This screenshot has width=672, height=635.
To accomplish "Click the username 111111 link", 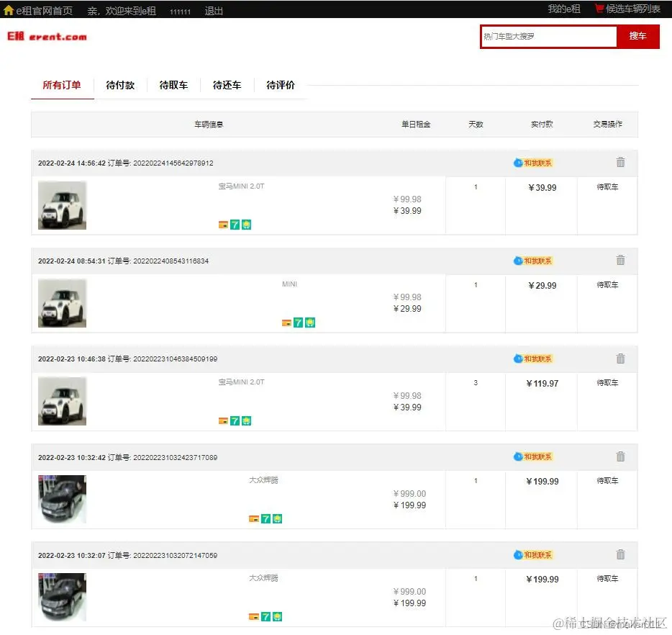I will point(180,12).
